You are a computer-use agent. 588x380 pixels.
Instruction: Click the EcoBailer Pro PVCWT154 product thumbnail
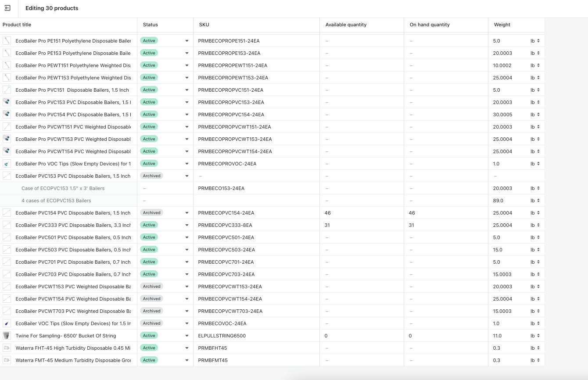[x=7, y=151]
